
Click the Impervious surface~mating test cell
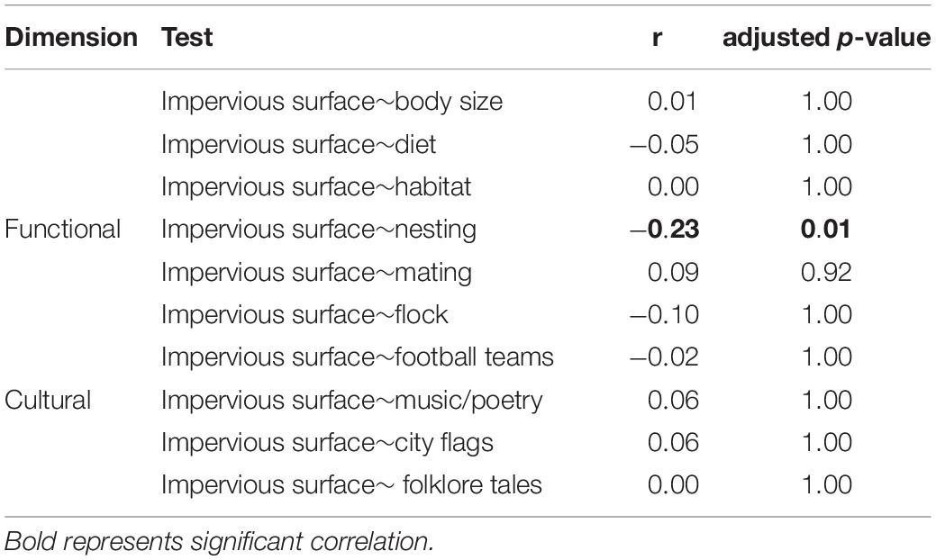click(x=316, y=273)
